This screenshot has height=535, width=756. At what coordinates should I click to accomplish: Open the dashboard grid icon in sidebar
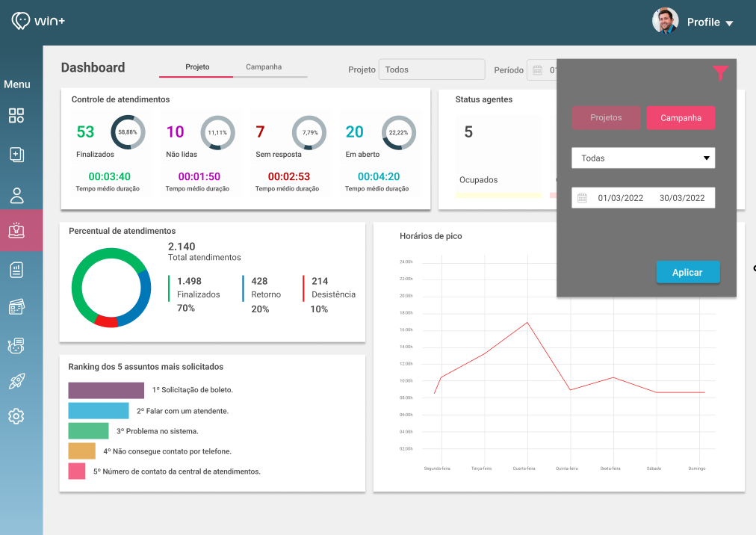[x=16, y=115]
